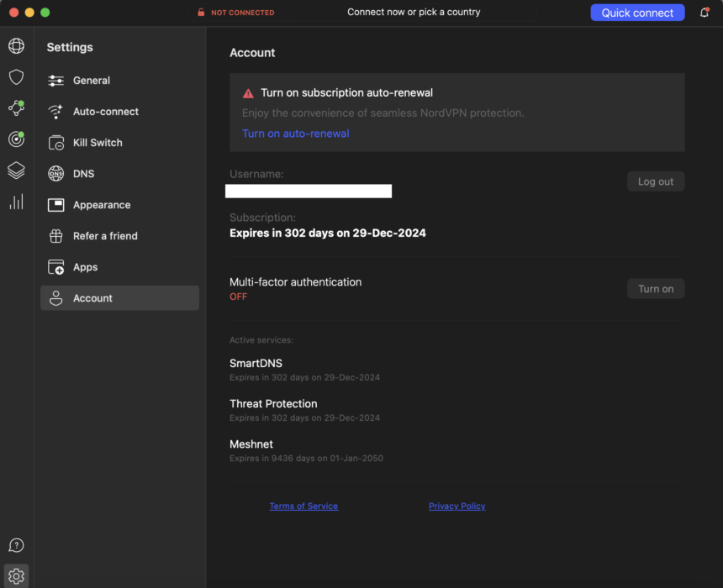Click the gift icon beside Refer a friend
Screen dimensions: 723x588
coord(55,236)
